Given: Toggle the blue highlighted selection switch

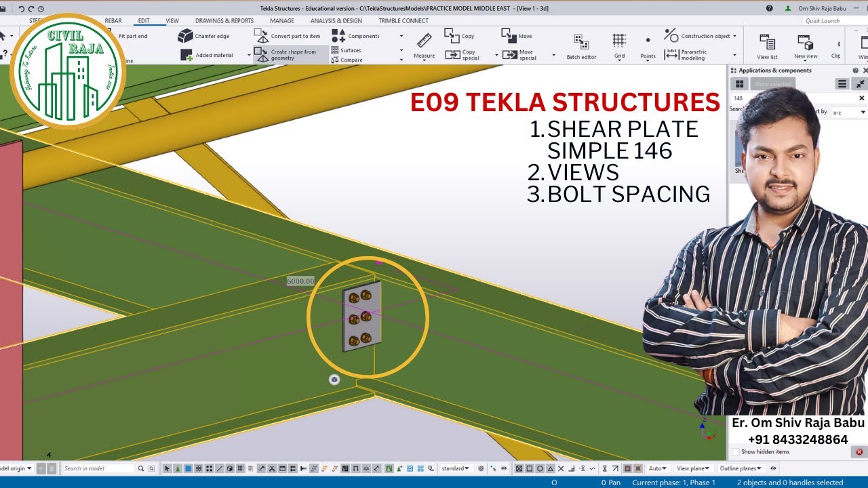Looking at the screenshot, I should (189, 468).
